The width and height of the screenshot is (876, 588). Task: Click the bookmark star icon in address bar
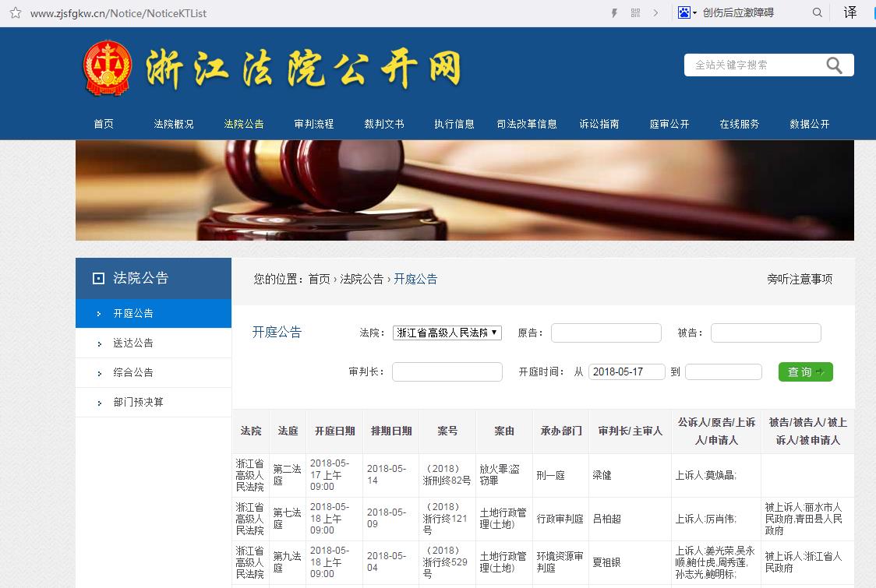(16, 12)
